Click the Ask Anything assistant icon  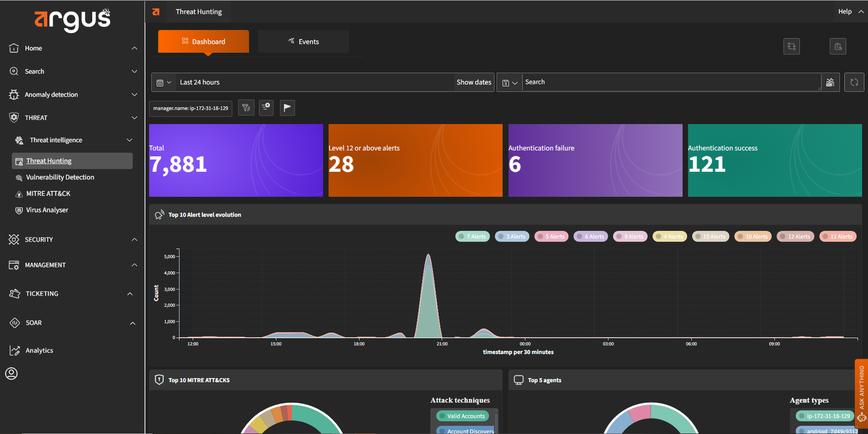coord(861,417)
